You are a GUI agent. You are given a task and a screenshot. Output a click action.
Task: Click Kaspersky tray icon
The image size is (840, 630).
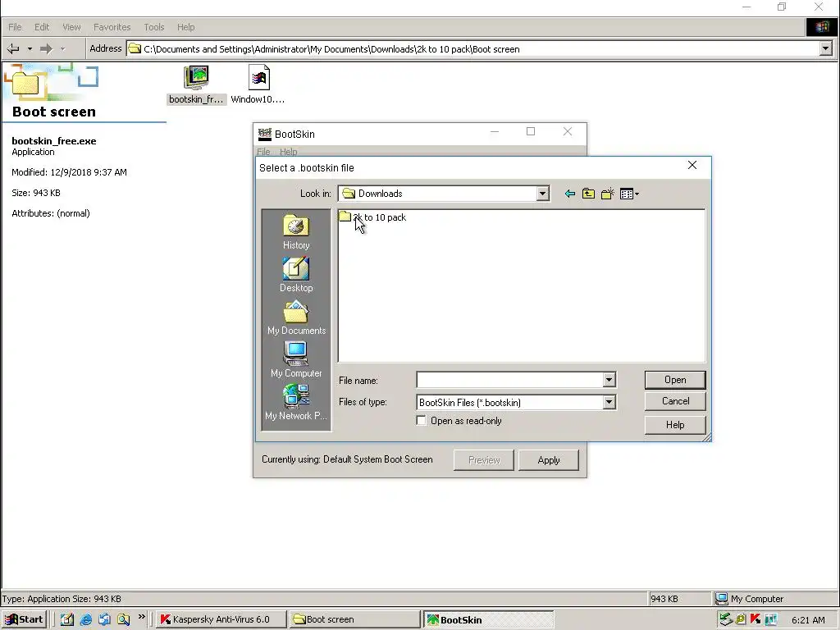tap(756, 620)
